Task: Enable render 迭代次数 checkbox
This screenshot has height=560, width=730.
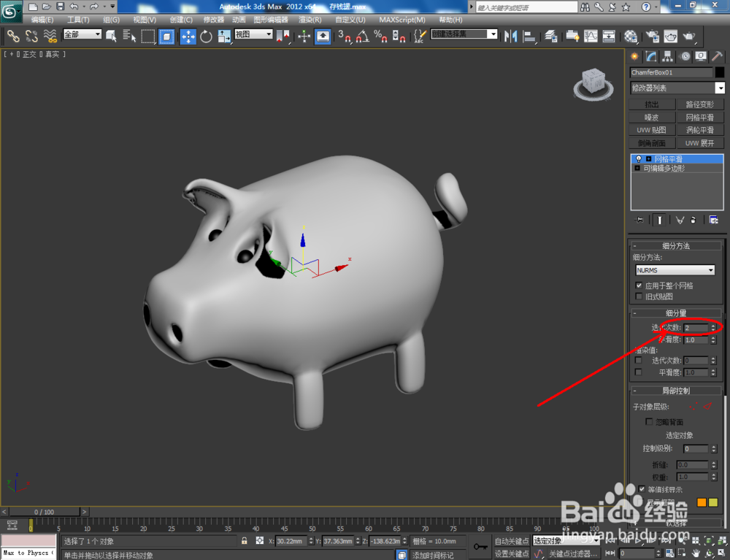Action: pos(638,360)
